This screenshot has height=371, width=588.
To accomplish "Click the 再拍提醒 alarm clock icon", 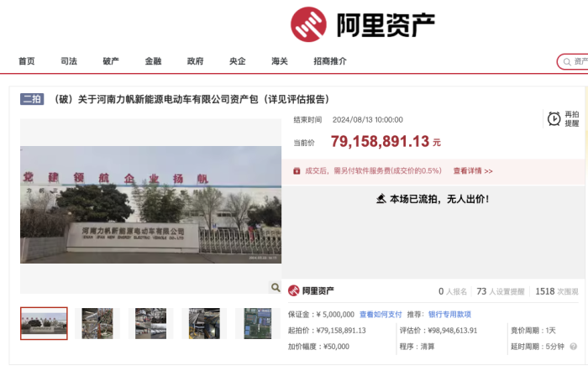I will [x=554, y=119].
